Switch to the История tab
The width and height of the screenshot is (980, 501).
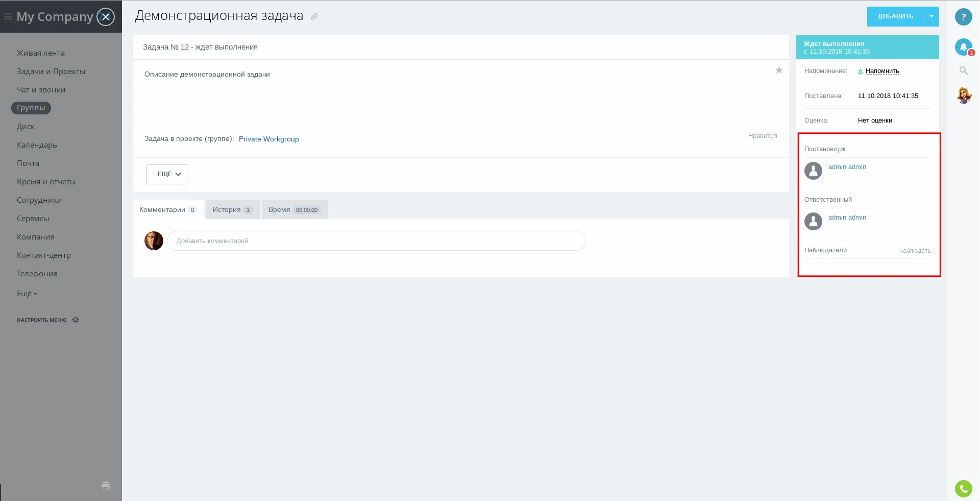coord(232,209)
